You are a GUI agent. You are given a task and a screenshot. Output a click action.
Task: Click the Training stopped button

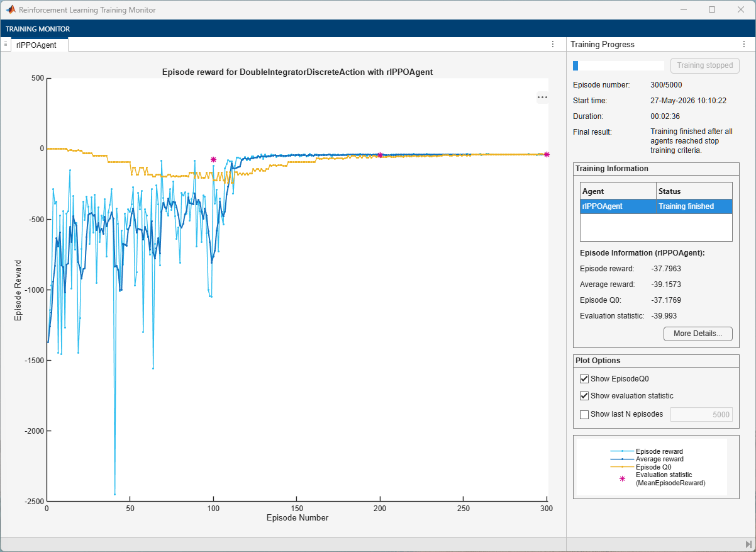tap(705, 65)
